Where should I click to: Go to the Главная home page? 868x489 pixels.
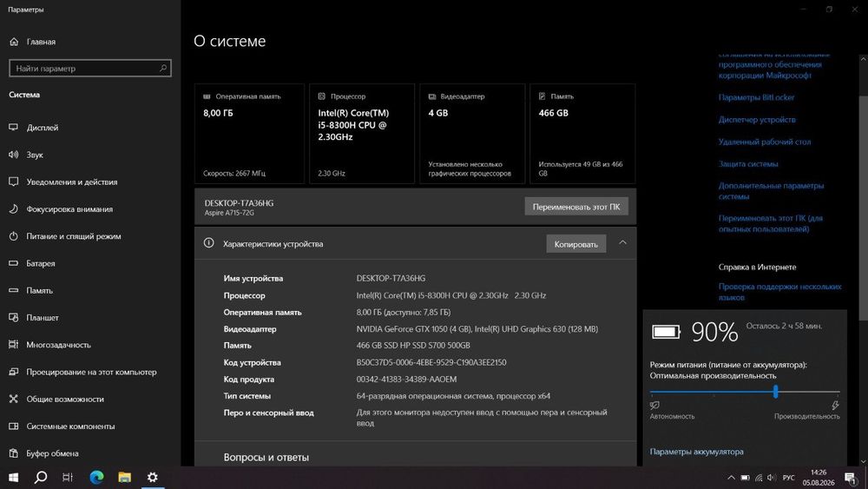click(41, 42)
